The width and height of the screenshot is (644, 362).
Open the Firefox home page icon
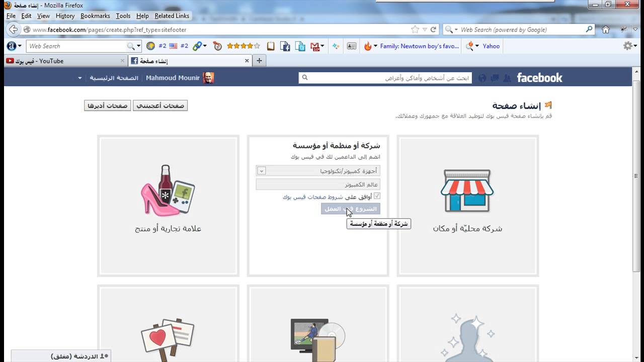[606, 30]
